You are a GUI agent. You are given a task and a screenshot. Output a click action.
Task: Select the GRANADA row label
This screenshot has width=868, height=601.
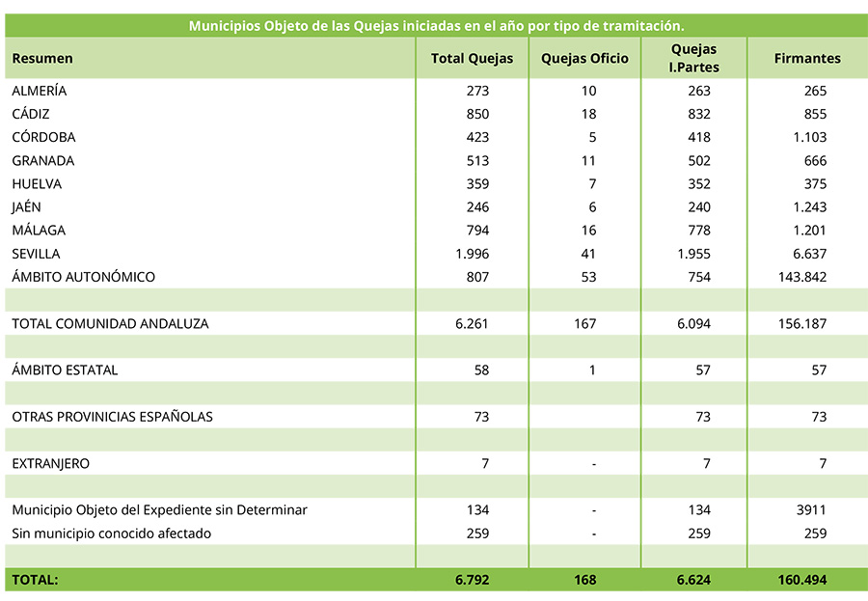(x=43, y=161)
